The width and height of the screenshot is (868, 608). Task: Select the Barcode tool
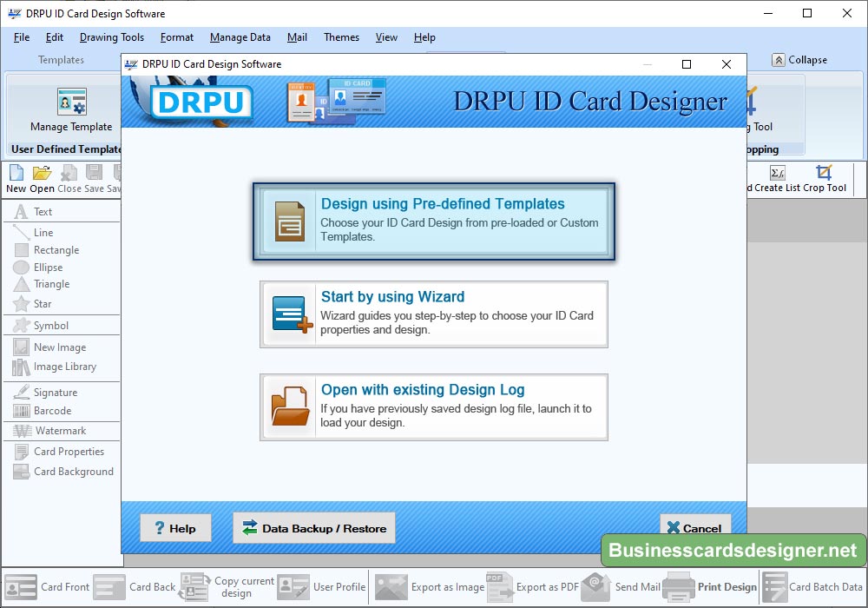click(x=52, y=411)
